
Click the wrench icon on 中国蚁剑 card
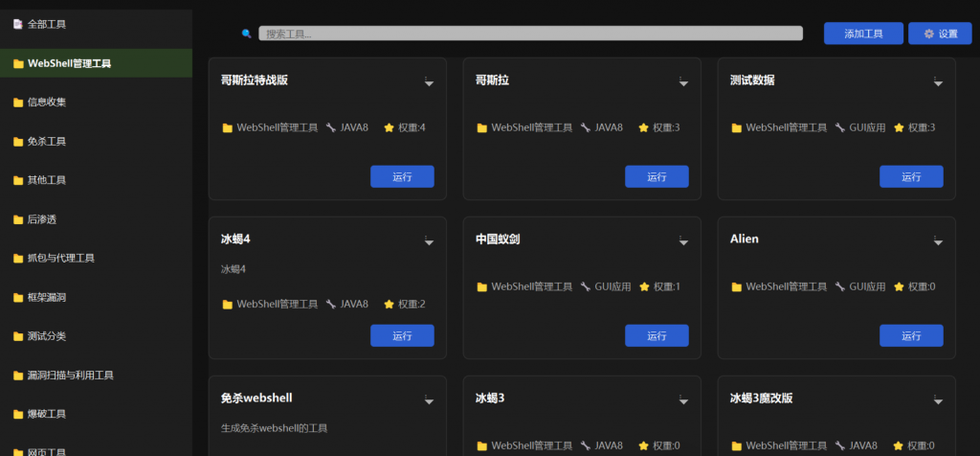585,286
